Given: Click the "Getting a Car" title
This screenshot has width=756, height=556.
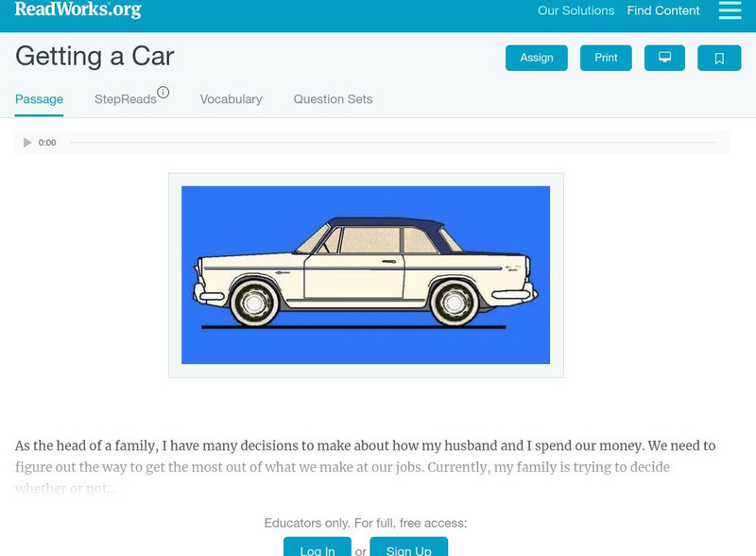Looking at the screenshot, I should coord(94,56).
